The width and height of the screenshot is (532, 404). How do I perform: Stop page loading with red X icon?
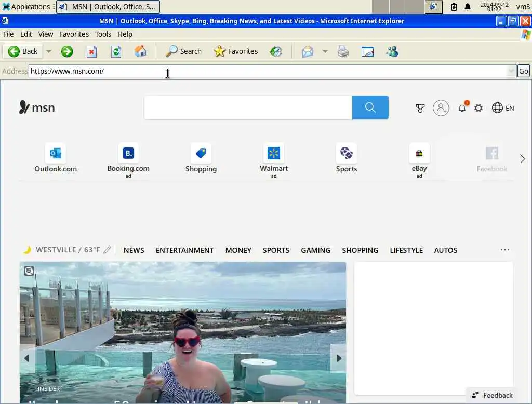click(91, 51)
